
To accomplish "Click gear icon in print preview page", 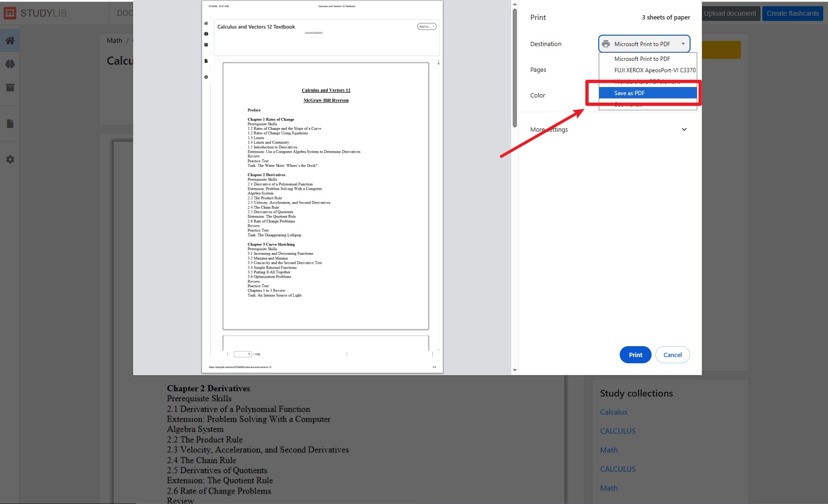I will 206,77.
